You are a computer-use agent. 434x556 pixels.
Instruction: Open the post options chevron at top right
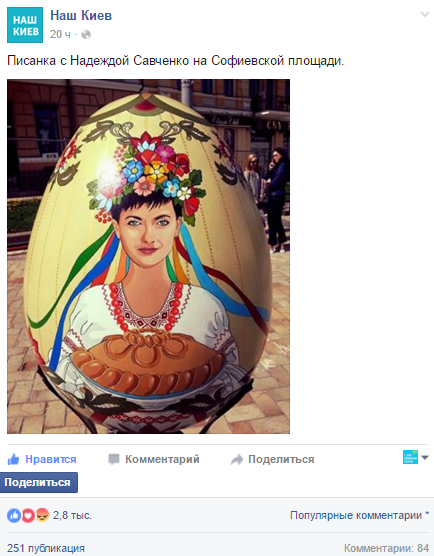pos(424,15)
